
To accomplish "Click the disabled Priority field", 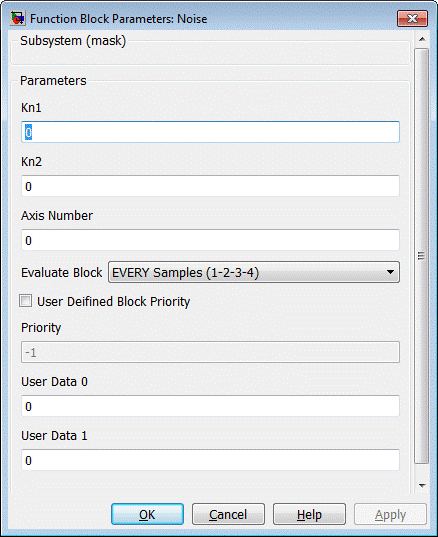I will (x=210, y=352).
